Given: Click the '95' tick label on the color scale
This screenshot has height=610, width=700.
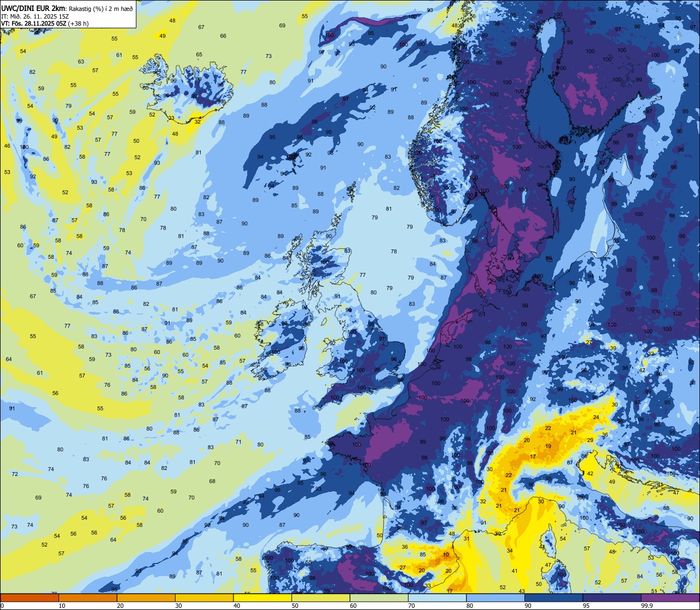Looking at the screenshot, I should (x=586, y=606).
